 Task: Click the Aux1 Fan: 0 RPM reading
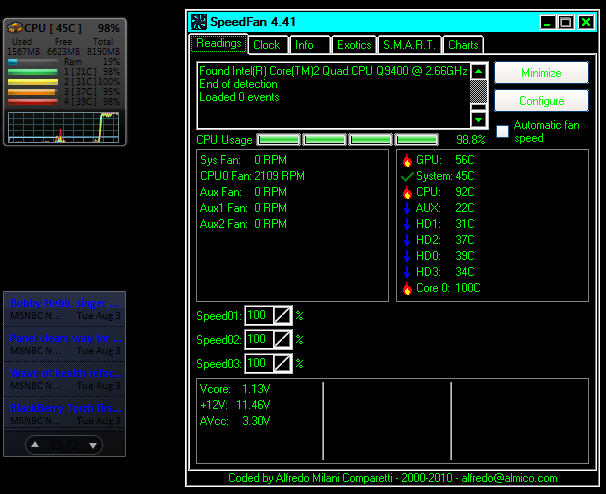coord(243,208)
